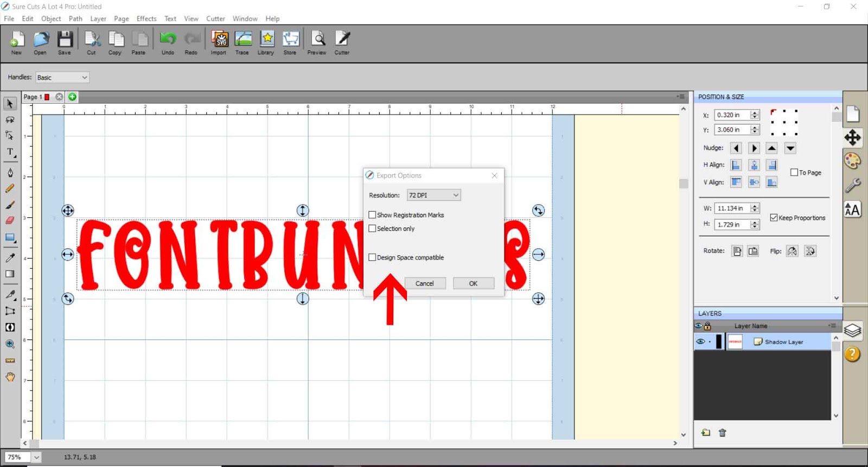This screenshot has width=868, height=467.
Task: Delete layer with trash icon
Action: click(x=722, y=433)
